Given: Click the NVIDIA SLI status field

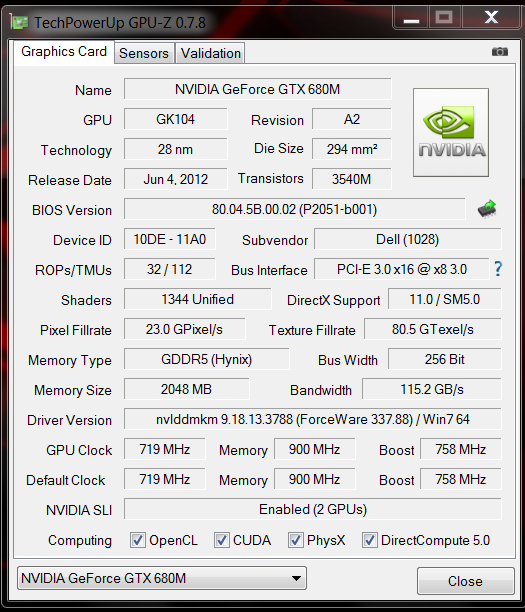Looking at the screenshot, I should (313, 509).
